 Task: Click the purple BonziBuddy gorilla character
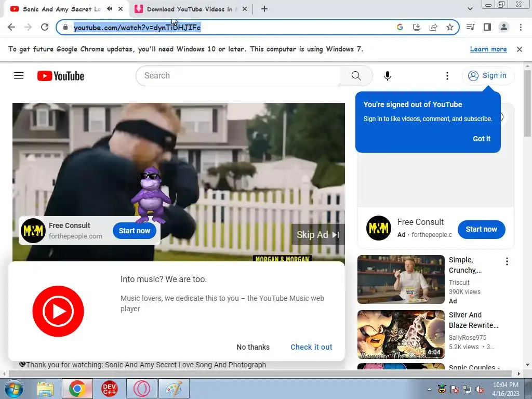pos(151,195)
